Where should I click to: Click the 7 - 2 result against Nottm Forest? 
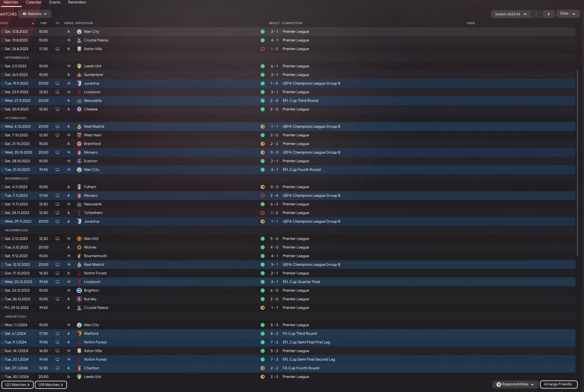274,342
